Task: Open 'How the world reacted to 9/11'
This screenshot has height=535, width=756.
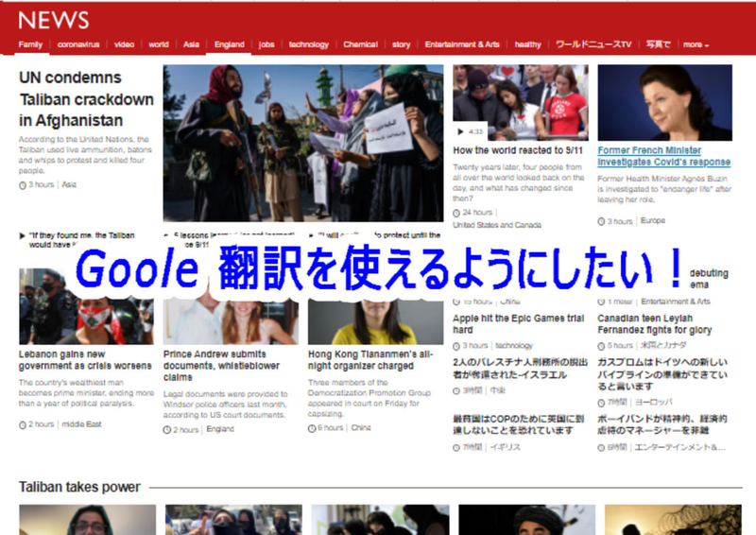Action: coord(518,150)
